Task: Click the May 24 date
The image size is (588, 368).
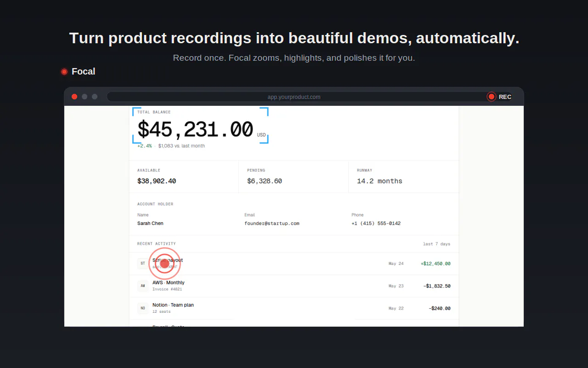Action: click(396, 264)
